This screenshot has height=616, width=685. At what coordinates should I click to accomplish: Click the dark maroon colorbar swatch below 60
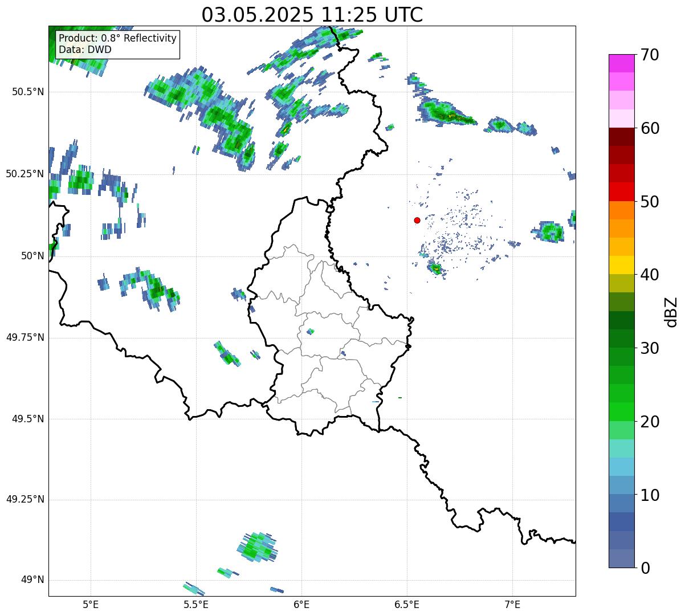pyautogui.click(x=621, y=137)
